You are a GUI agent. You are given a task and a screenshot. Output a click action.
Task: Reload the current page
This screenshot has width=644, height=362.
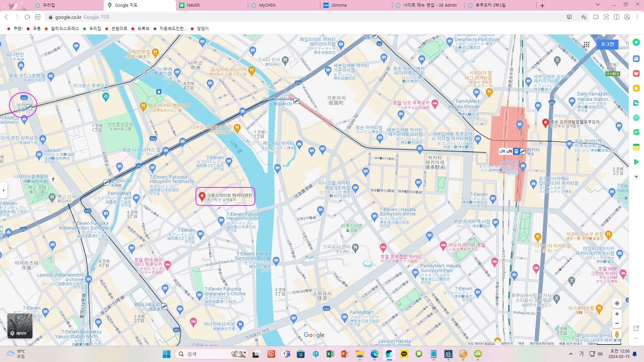point(28,17)
